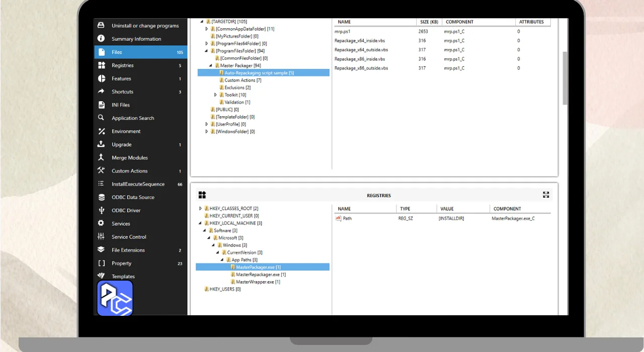Click the Upgrade icon in sidebar

tap(101, 144)
